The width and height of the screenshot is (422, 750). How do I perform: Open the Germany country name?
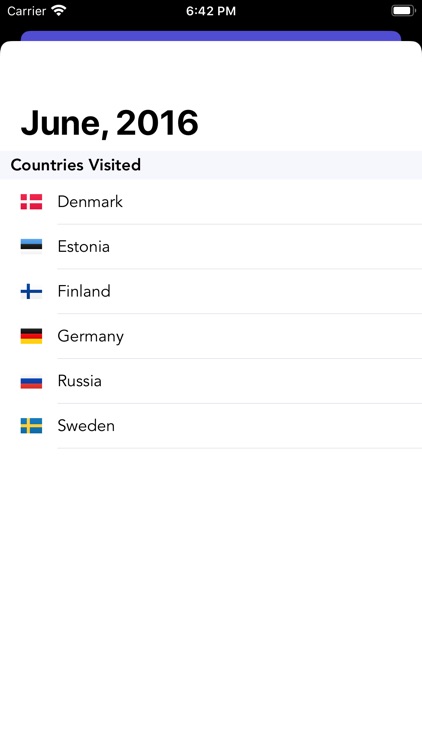[91, 336]
